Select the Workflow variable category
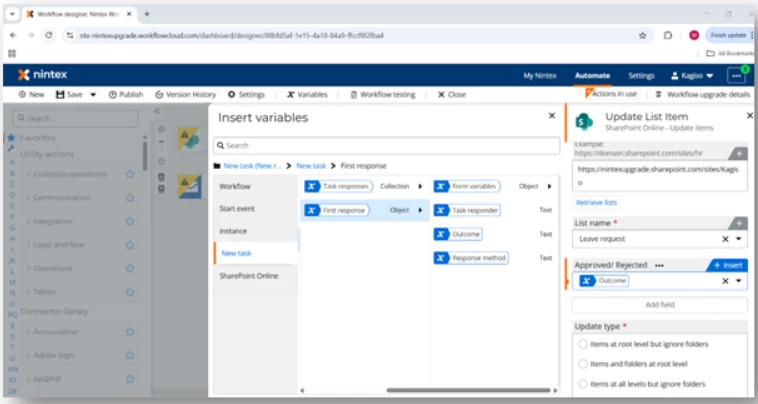 tap(256, 186)
